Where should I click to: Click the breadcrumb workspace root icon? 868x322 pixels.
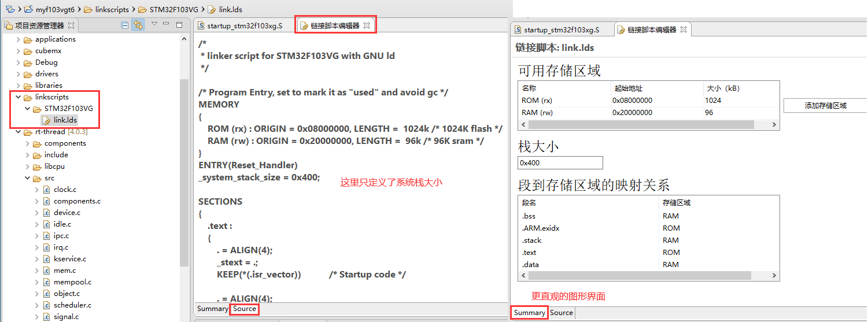10,9
